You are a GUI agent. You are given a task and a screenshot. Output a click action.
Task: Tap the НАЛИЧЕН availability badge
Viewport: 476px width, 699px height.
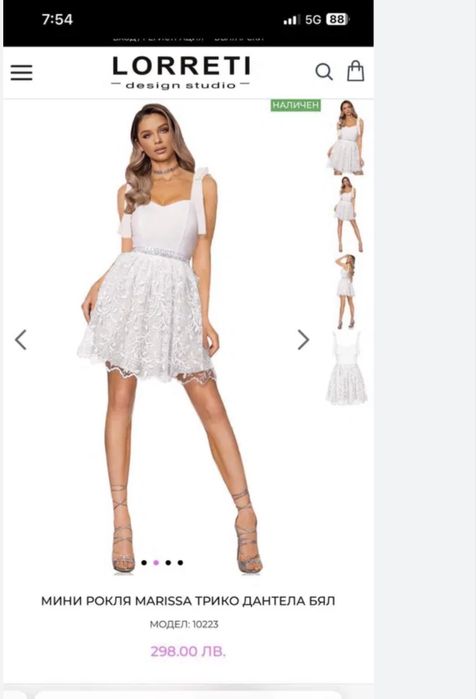pyautogui.click(x=295, y=105)
